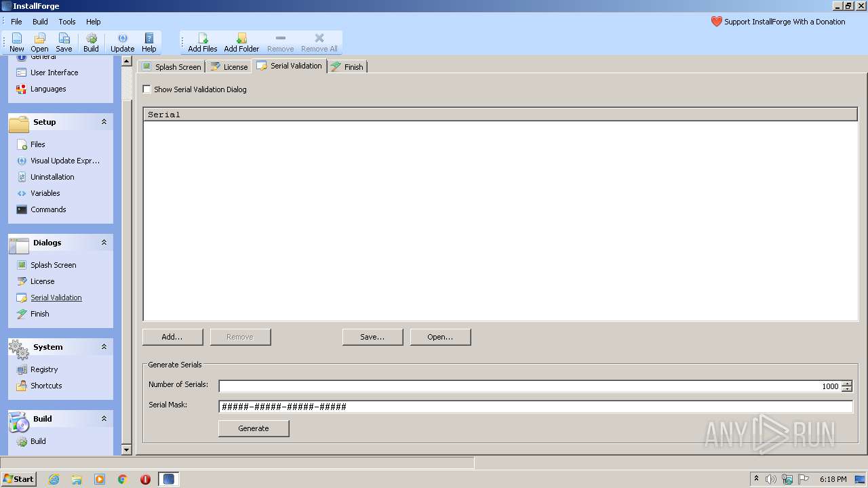Click the Open... serials button
This screenshot has width=868, height=488.
[440, 337]
